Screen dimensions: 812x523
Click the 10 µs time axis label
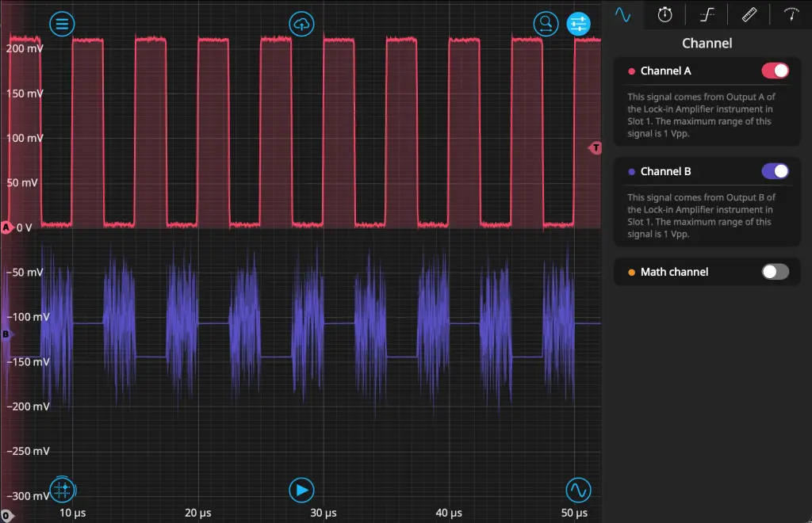72,513
